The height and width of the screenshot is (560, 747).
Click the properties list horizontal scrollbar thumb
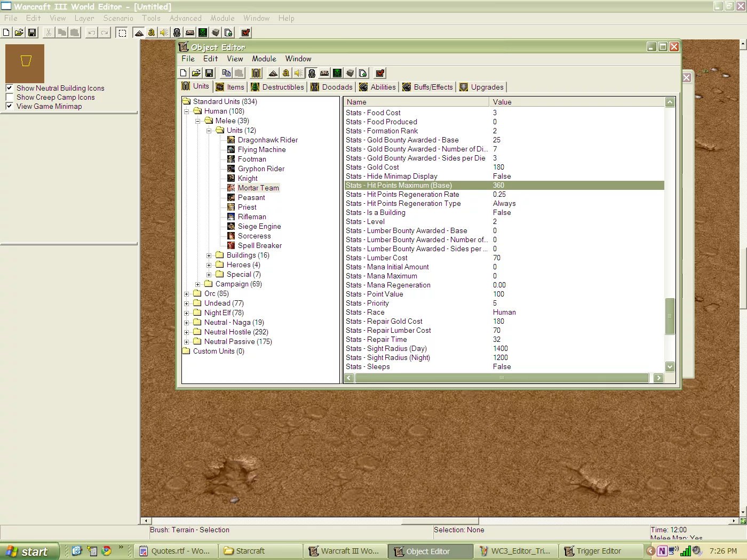click(x=502, y=378)
